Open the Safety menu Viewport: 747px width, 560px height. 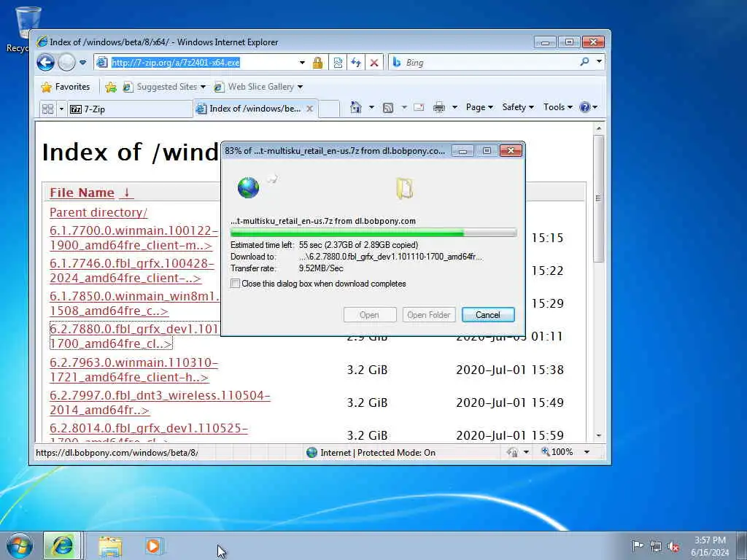click(518, 107)
